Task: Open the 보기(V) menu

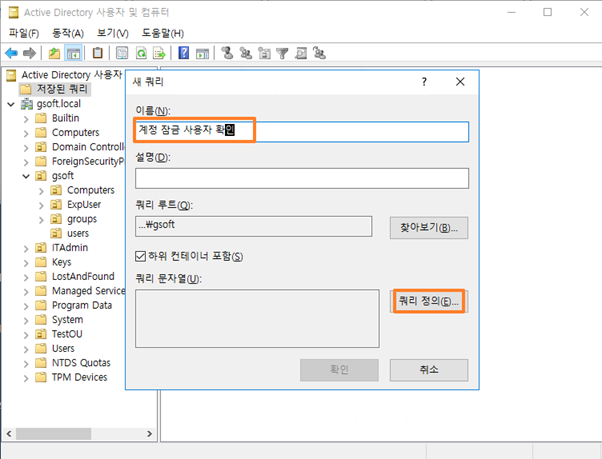Action: 112,33
